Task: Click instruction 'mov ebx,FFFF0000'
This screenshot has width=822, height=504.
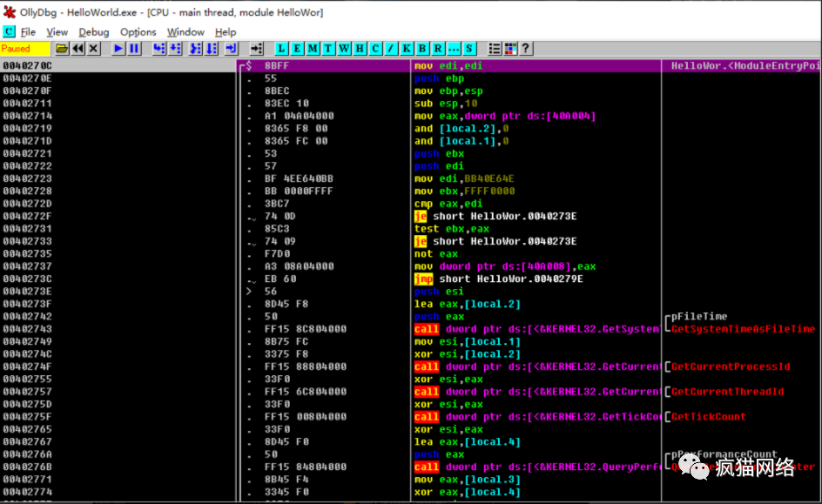Action: pos(464,192)
